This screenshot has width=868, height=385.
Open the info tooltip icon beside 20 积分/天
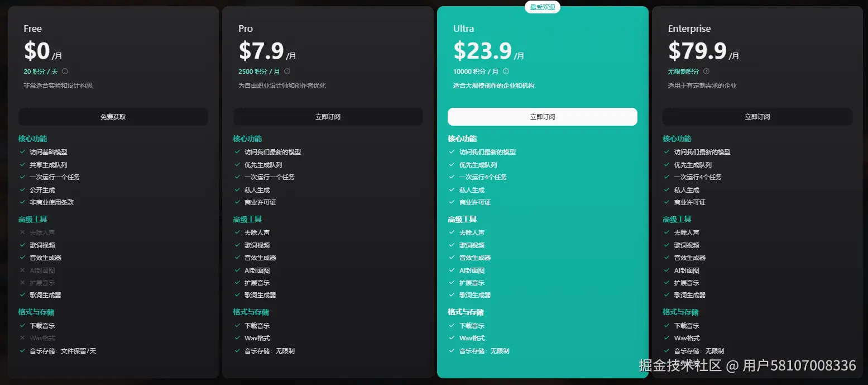click(65, 72)
